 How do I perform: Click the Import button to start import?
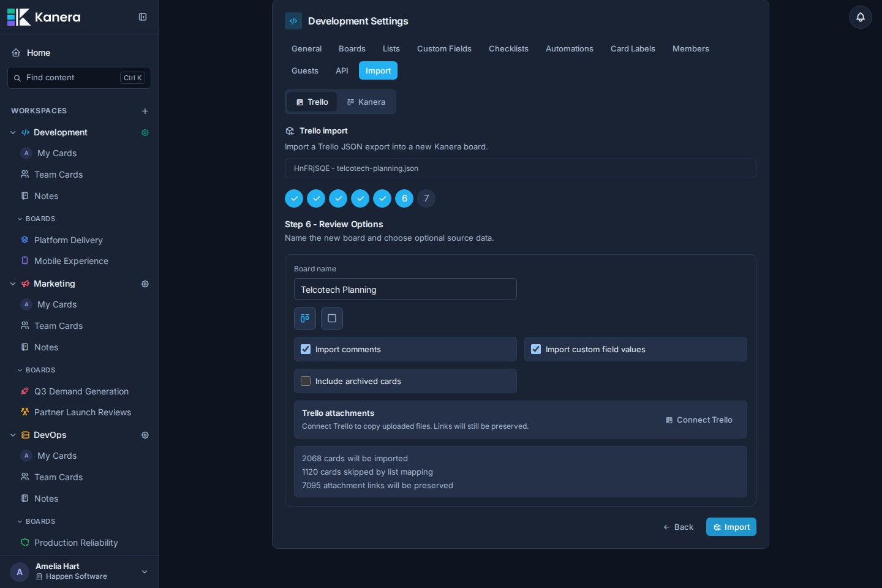[x=731, y=527]
